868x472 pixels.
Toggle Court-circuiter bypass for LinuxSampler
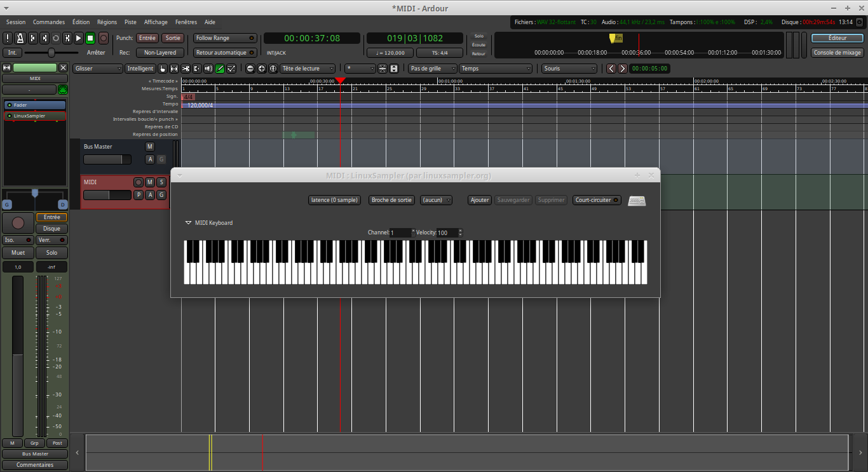(x=596, y=200)
